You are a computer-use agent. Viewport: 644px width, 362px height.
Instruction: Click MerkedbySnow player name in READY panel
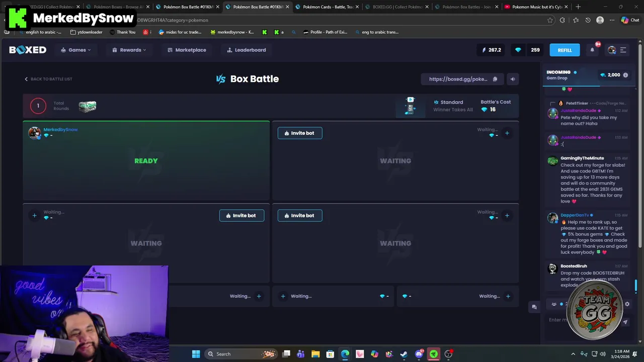click(60, 129)
